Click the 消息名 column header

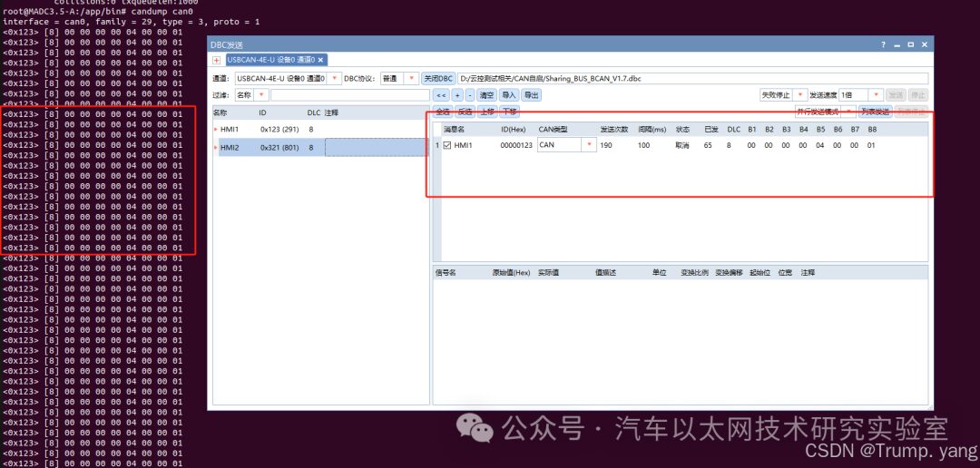click(x=454, y=130)
